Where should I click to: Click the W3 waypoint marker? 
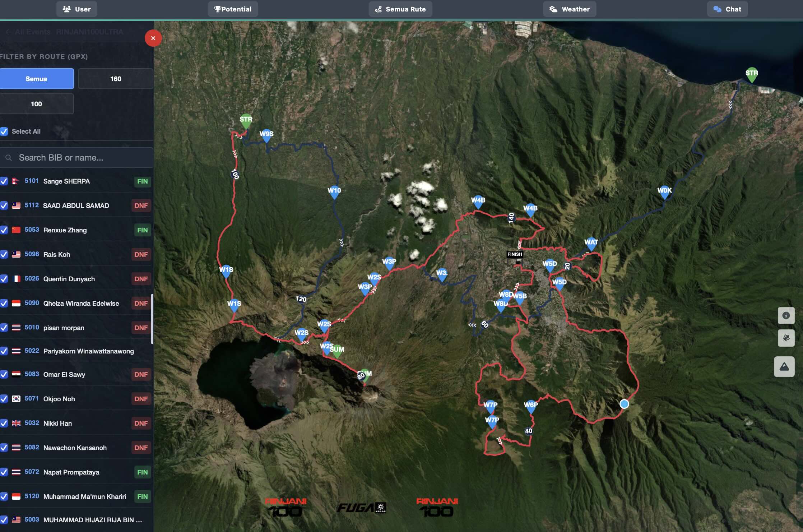(442, 275)
